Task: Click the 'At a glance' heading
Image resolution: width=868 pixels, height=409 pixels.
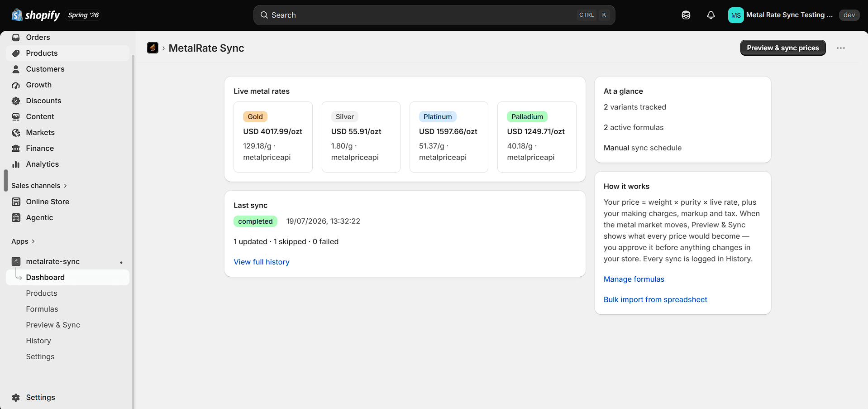Action: [623, 91]
